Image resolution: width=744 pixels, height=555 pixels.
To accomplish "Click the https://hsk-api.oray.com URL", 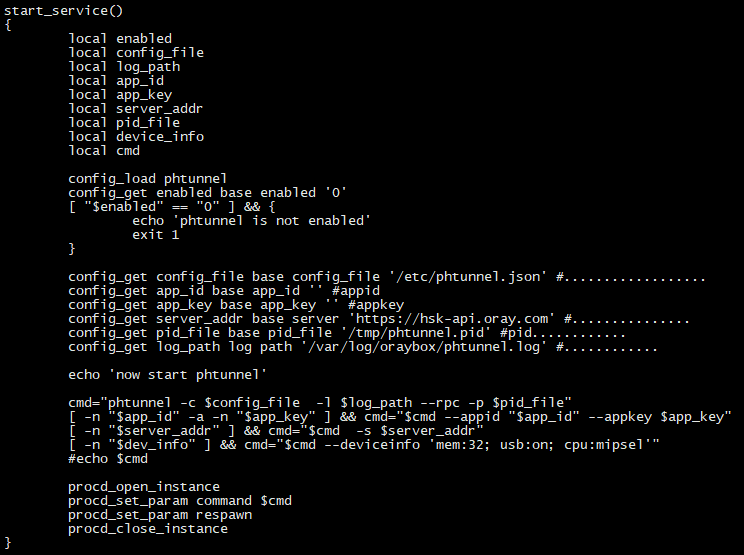I will tap(452, 318).
